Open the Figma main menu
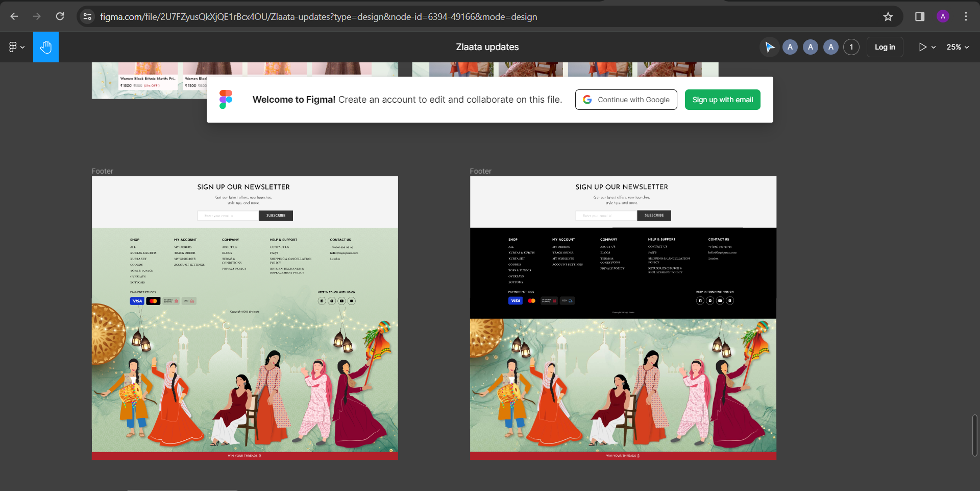 tap(16, 47)
